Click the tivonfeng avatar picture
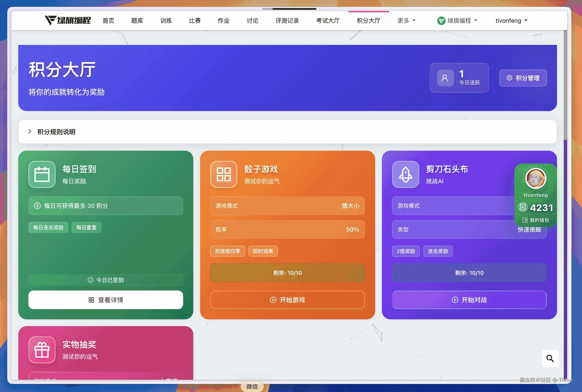 (536, 178)
